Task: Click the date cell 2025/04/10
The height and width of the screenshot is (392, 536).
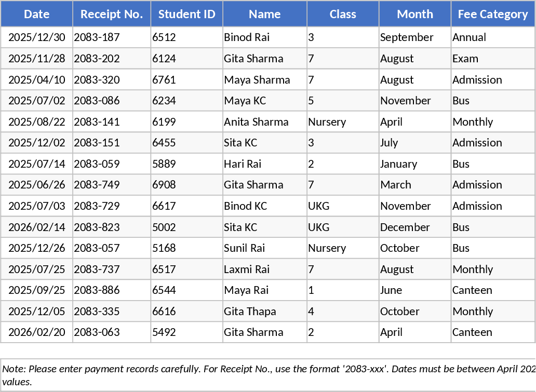Action: coord(37,80)
